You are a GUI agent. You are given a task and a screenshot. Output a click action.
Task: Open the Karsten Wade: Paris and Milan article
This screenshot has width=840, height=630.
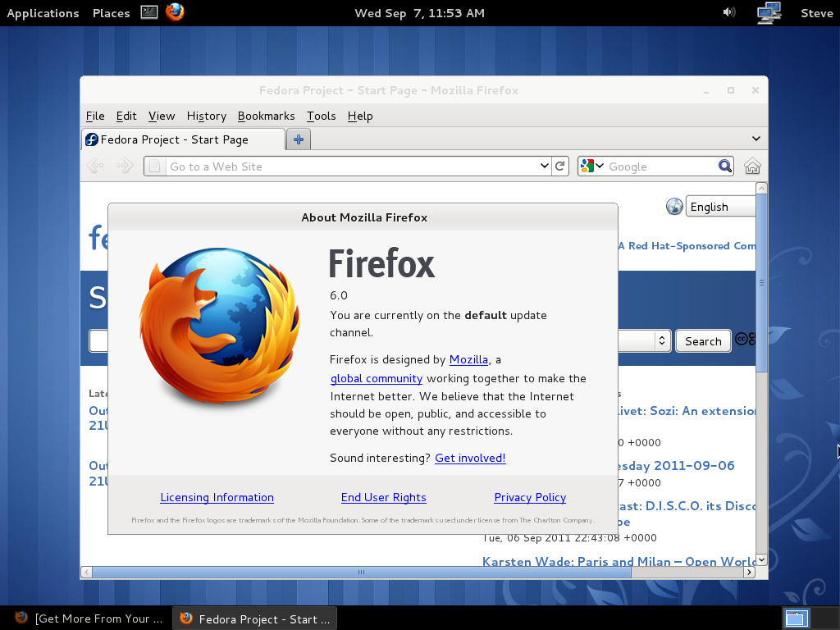click(x=619, y=561)
